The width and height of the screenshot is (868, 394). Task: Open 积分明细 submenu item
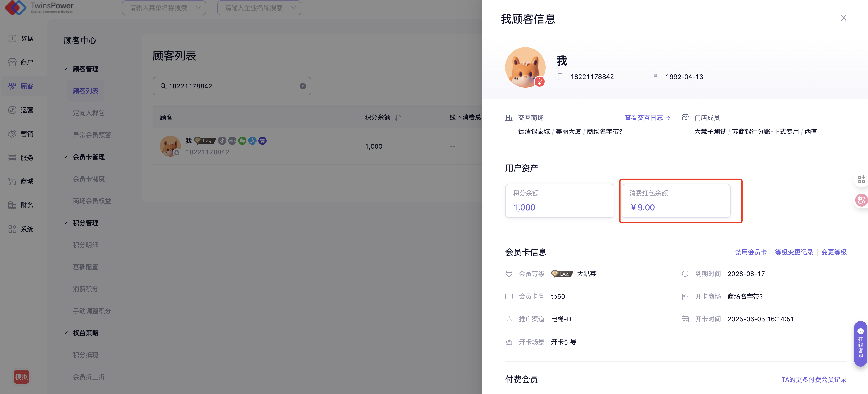(85, 245)
